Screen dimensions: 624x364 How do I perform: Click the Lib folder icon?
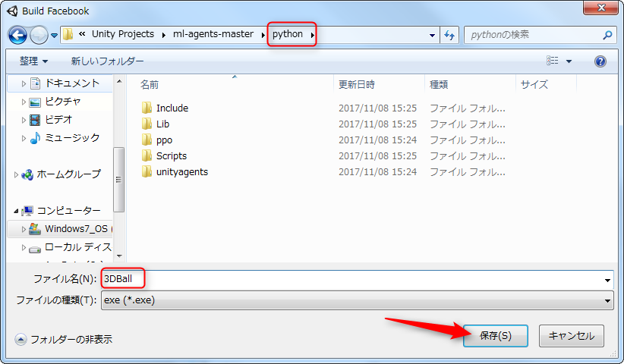pos(147,124)
